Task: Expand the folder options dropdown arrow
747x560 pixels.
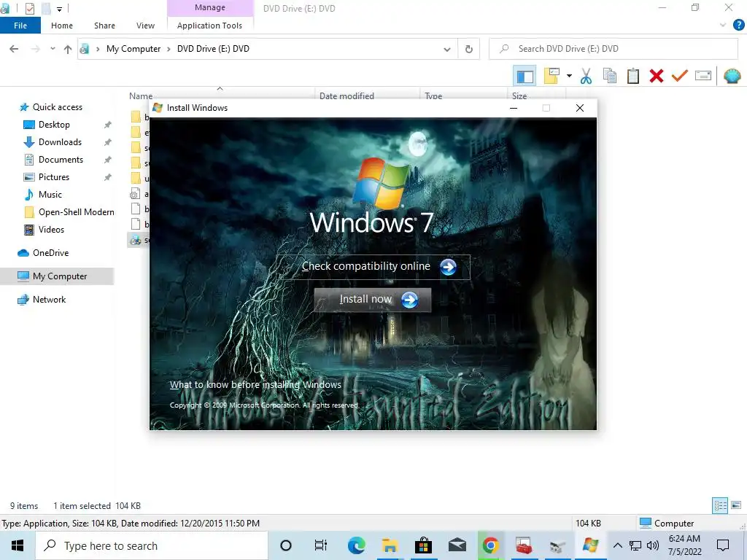Action: 569,76
